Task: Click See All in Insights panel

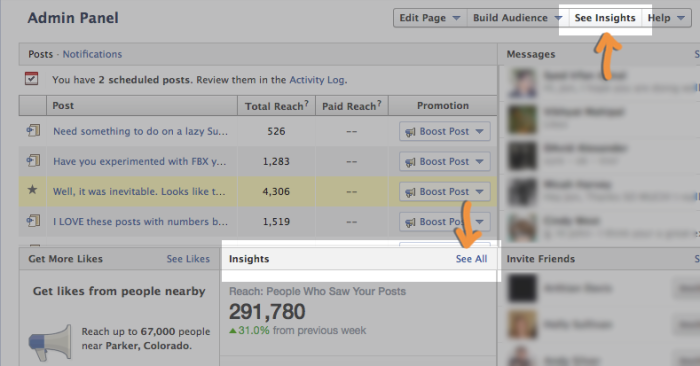Action: (471, 259)
